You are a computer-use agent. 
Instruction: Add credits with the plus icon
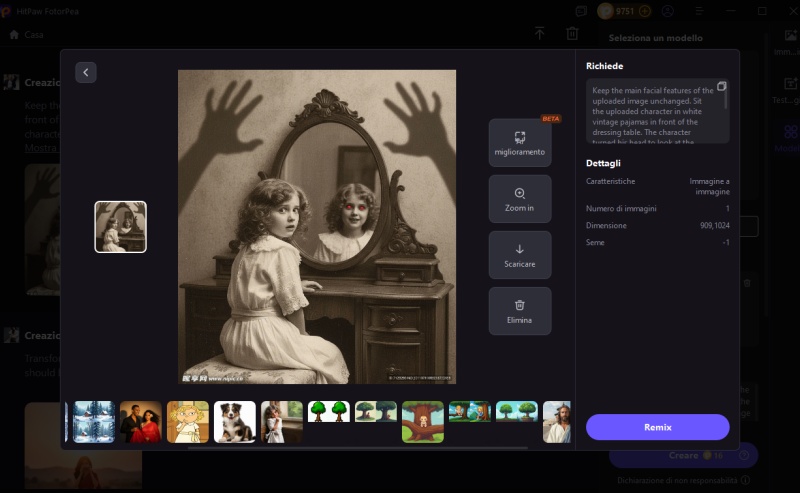coord(645,11)
